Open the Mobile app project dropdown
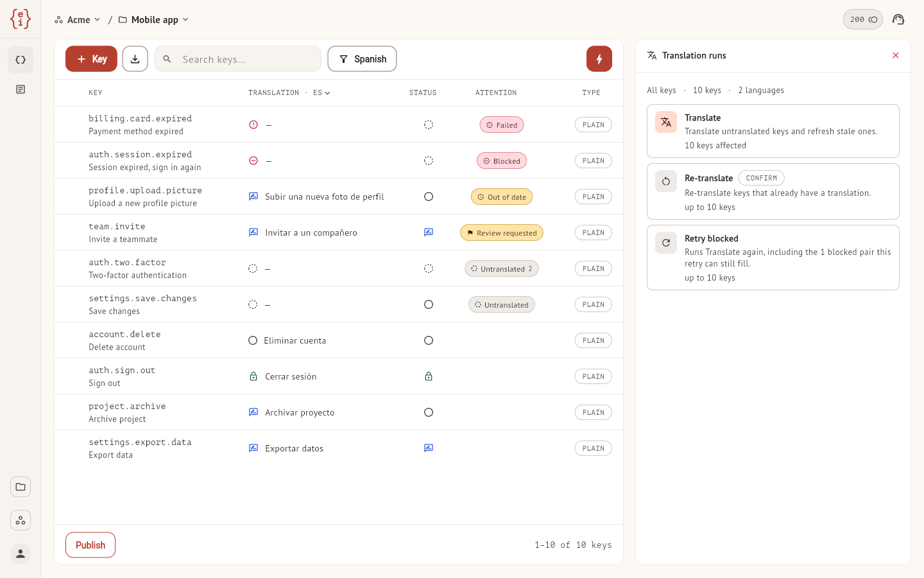Viewport: 924px width, 578px height. tap(154, 20)
